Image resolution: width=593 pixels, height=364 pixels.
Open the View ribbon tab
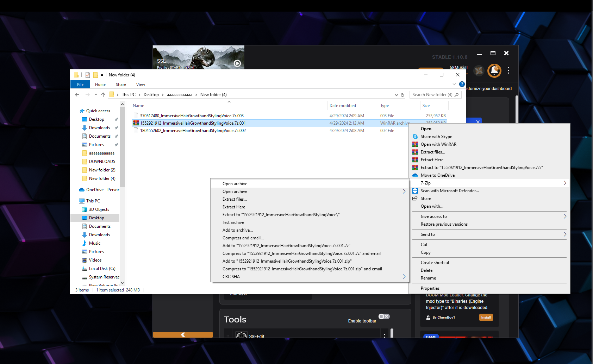click(141, 84)
